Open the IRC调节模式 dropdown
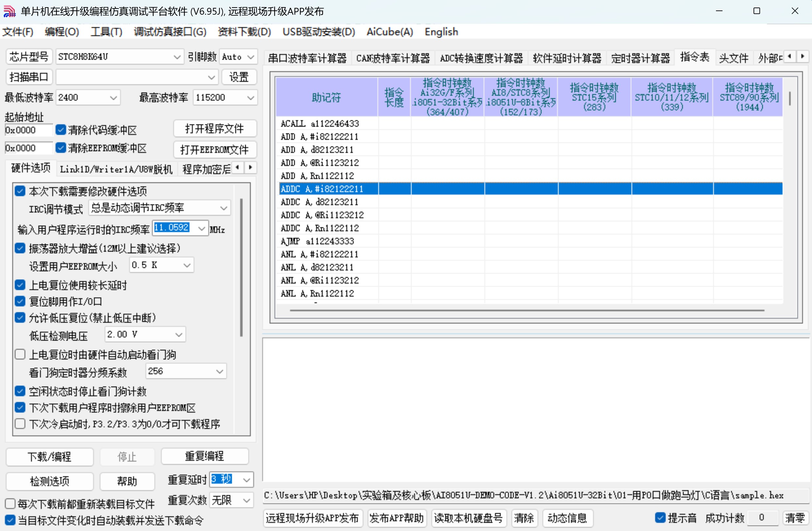 (x=223, y=208)
